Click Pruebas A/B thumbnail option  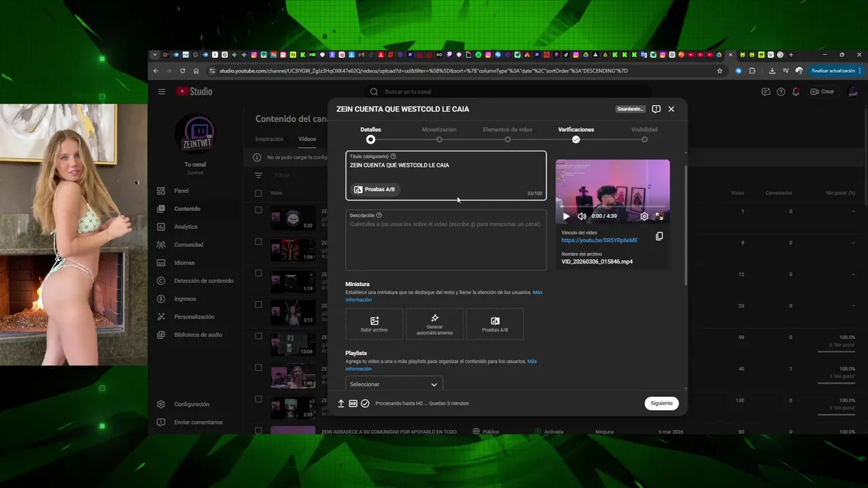(x=495, y=324)
